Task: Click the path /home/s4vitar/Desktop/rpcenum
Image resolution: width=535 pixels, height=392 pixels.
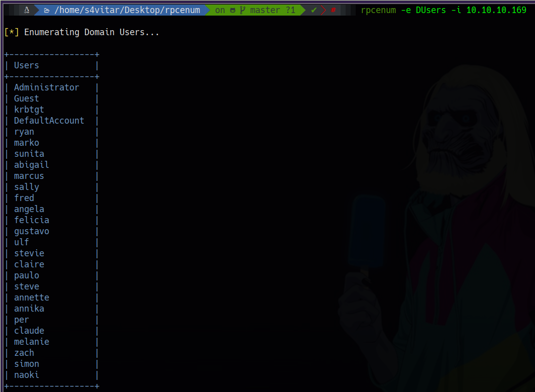Action: point(127,10)
